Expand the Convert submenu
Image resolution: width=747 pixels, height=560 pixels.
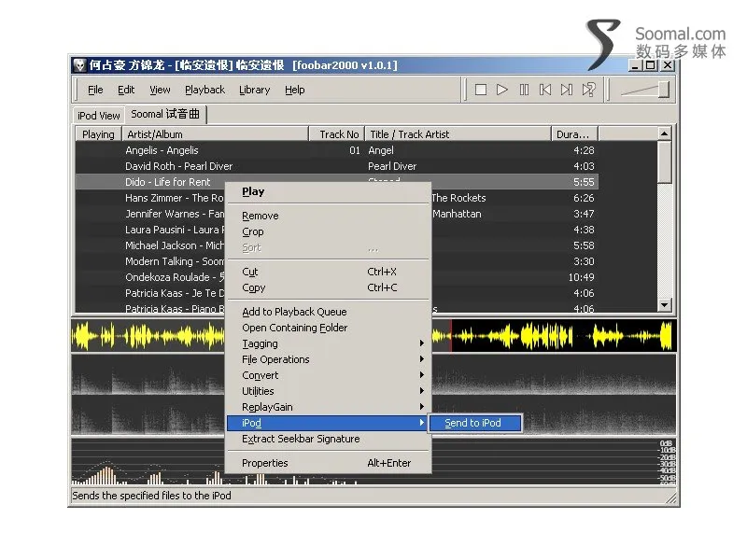click(x=329, y=375)
